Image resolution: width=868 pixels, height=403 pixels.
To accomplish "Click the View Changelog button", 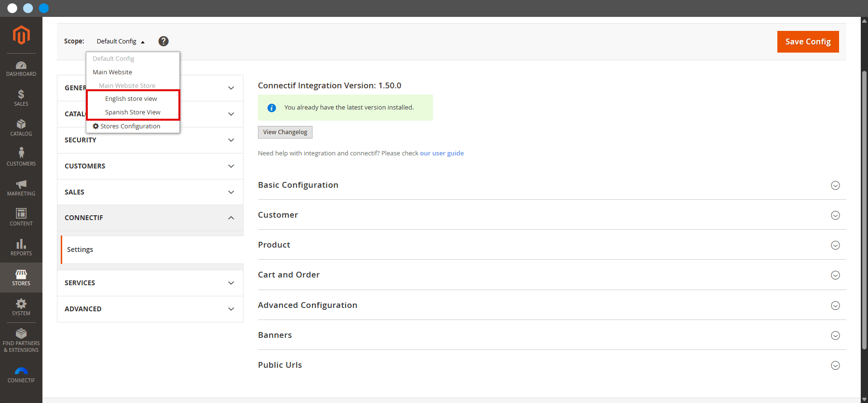I will 285,132.
